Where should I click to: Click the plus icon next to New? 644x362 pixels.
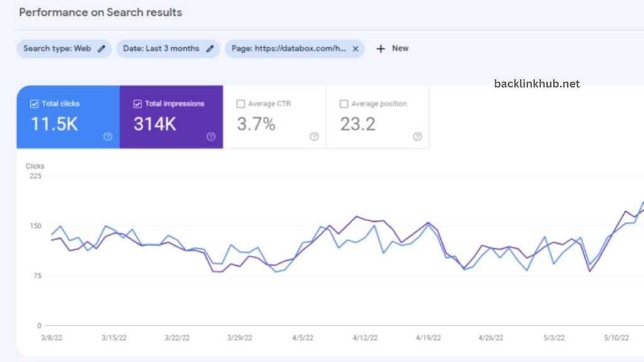[x=380, y=48]
